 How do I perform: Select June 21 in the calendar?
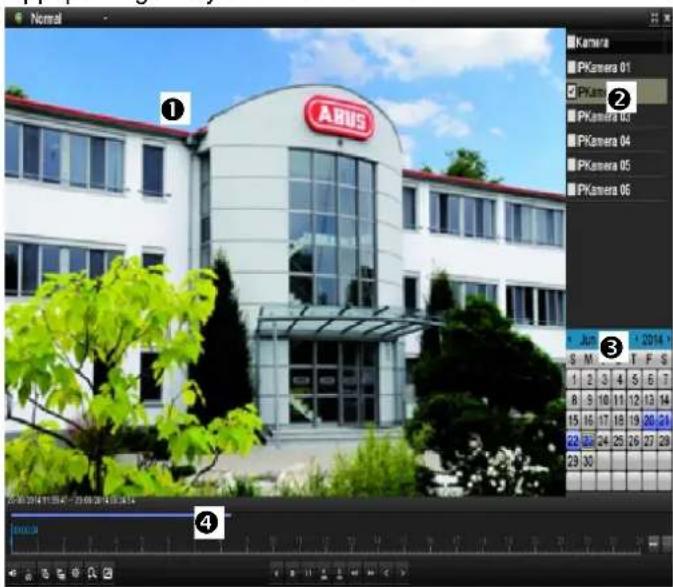pyautogui.click(x=664, y=420)
